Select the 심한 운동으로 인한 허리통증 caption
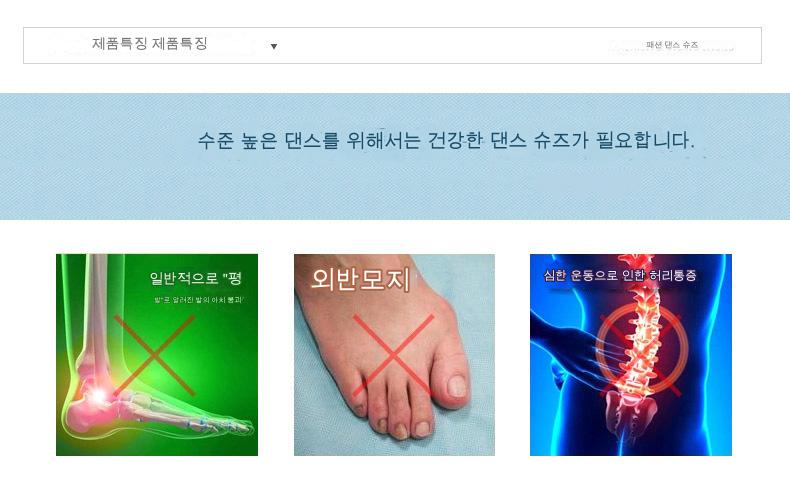 pos(620,275)
